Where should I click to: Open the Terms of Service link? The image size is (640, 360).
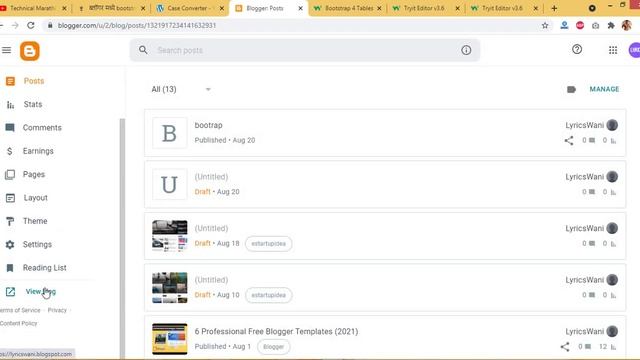click(20, 310)
